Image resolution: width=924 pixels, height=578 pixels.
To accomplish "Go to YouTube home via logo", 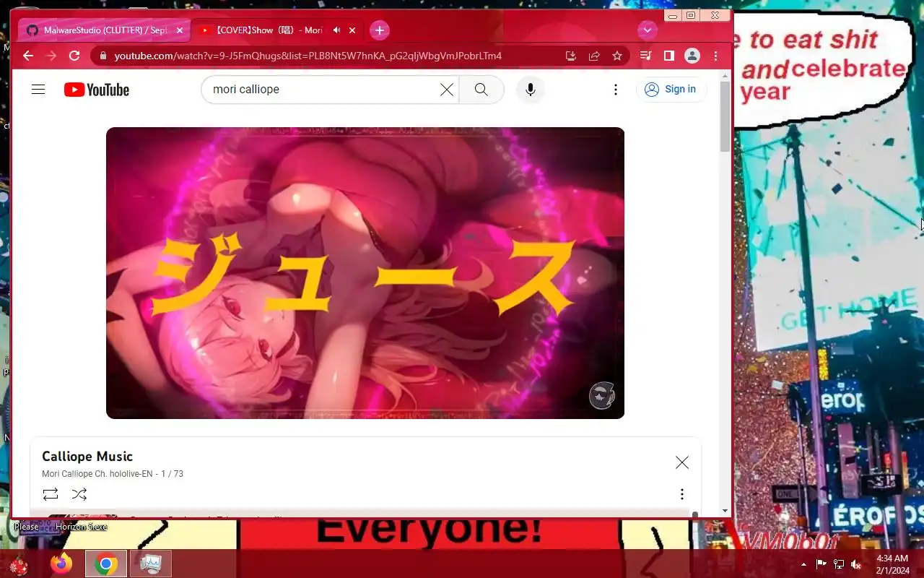I will click(x=96, y=90).
